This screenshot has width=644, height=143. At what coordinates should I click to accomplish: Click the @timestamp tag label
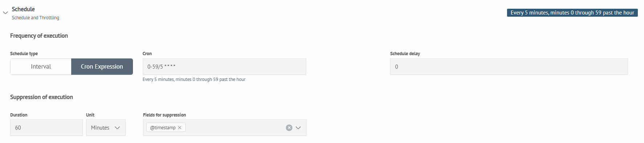[163, 128]
